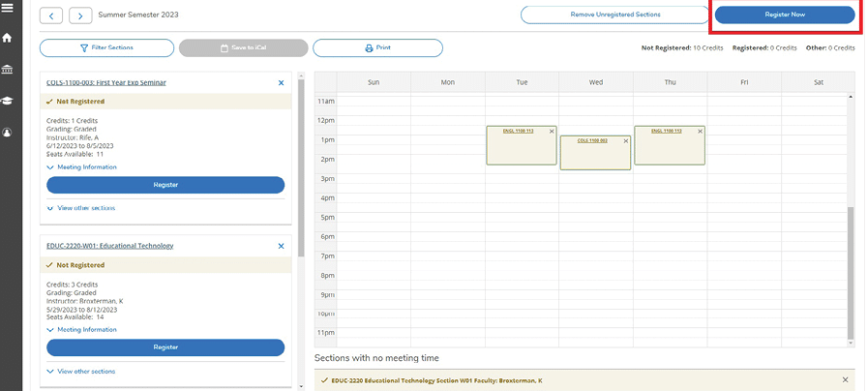Remove the EDUC-2220-W01 course card with X
Image resolution: width=868 pixels, height=391 pixels.
[282, 246]
